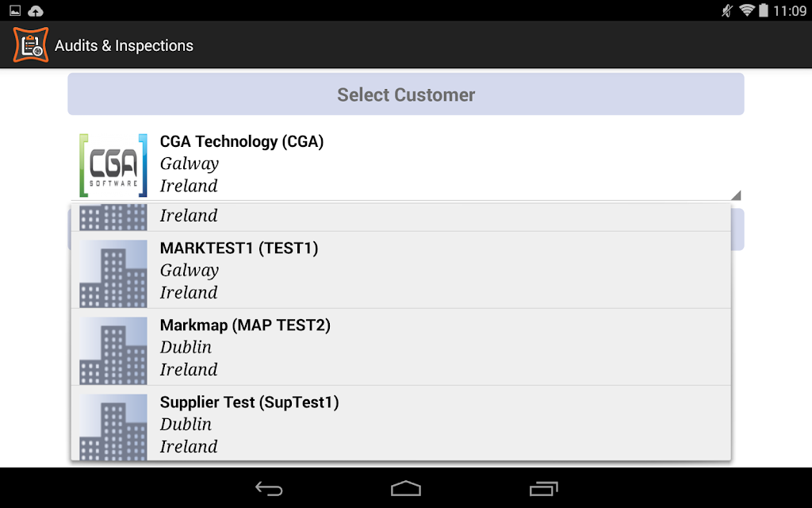This screenshot has width=812, height=508.
Task: Choose Supplier Test (SupTest1) entry
Action: [x=400, y=424]
